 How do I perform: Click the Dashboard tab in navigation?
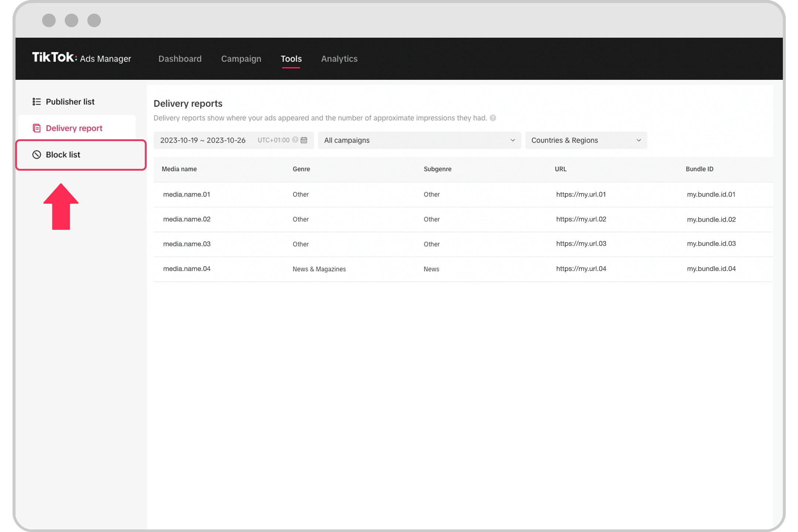click(180, 58)
